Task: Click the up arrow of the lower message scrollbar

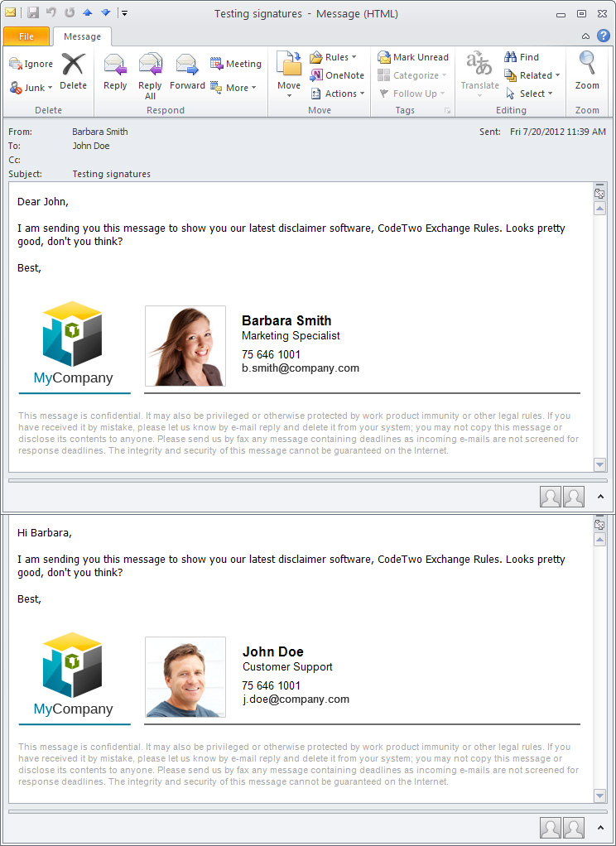Action: point(599,540)
